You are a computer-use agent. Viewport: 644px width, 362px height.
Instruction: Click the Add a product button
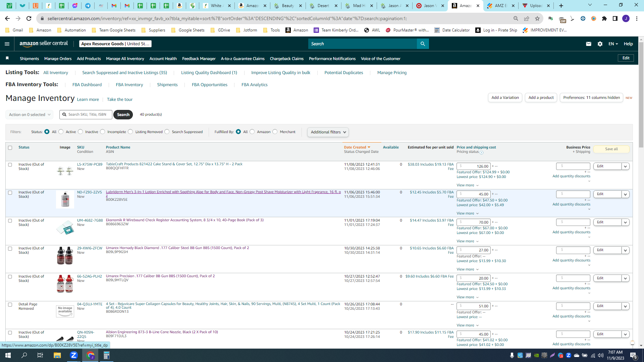pyautogui.click(x=541, y=98)
